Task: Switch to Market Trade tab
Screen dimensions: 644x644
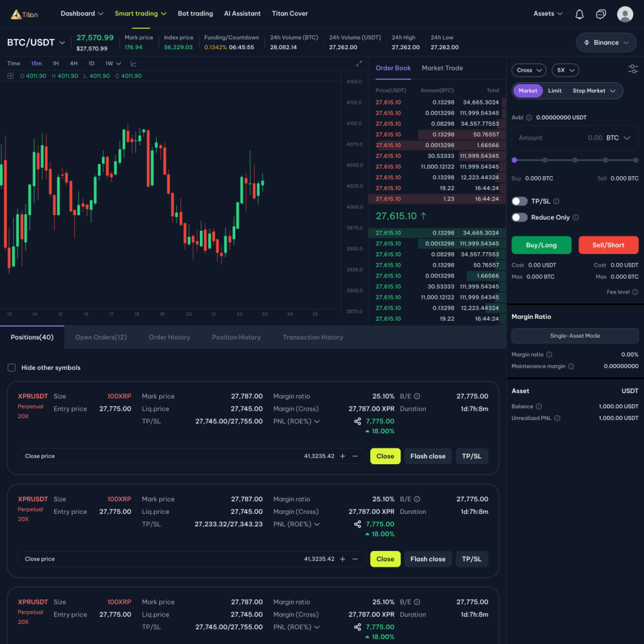Action: (x=442, y=68)
